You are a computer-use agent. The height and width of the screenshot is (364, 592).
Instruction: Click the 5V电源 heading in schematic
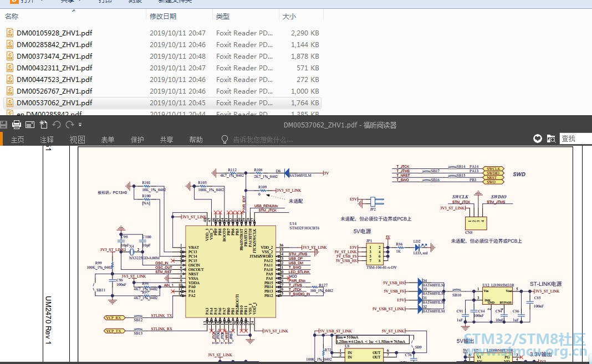(x=362, y=231)
